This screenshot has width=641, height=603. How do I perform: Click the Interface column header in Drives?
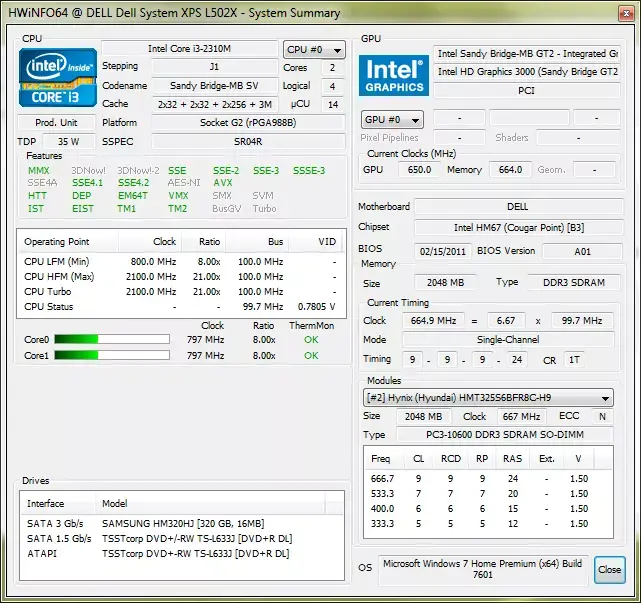58,504
